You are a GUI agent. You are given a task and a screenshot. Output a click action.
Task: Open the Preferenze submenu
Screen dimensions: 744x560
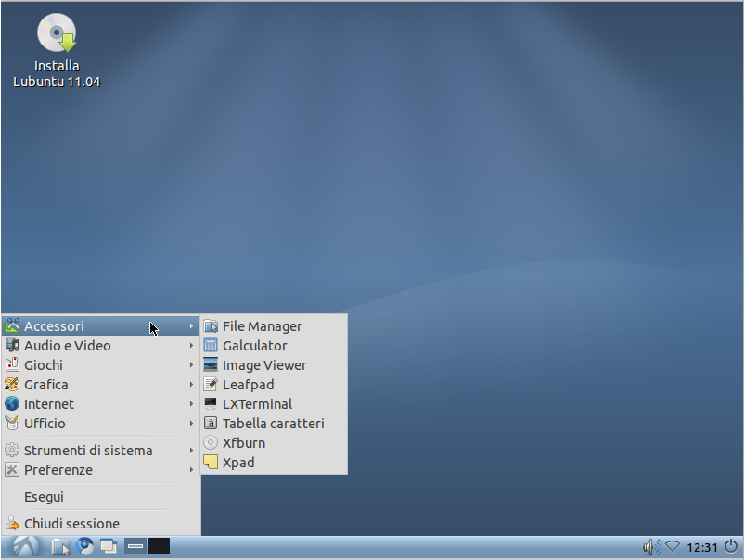pos(101,470)
